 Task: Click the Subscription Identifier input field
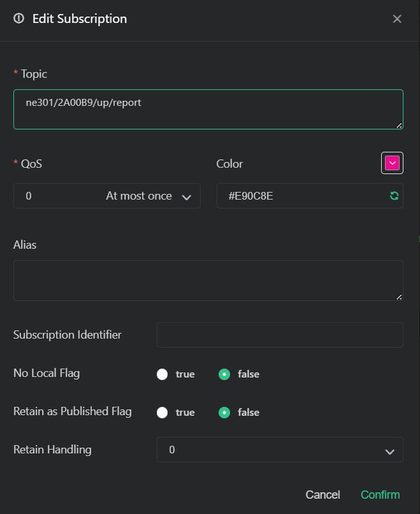(280, 334)
